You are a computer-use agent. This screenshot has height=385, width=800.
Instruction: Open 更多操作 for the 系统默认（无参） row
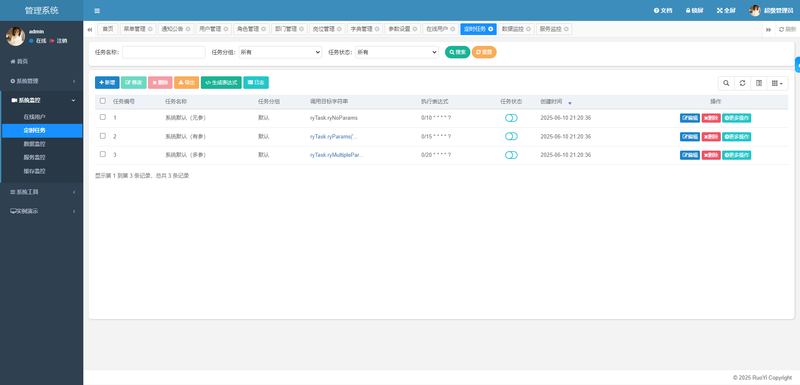pos(737,118)
